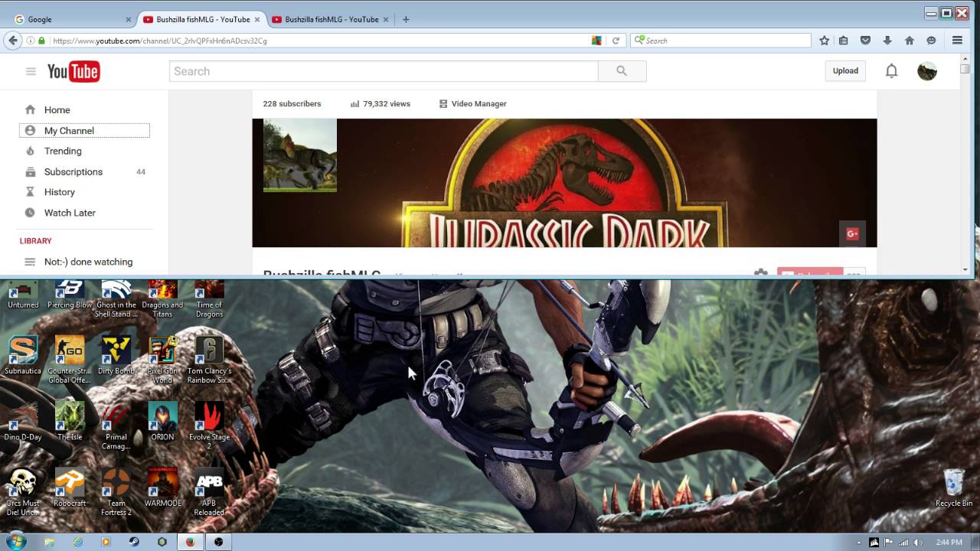Open a new Firefox tab
Viewport: 980px width, 551px height.
(x=406, y=19)
